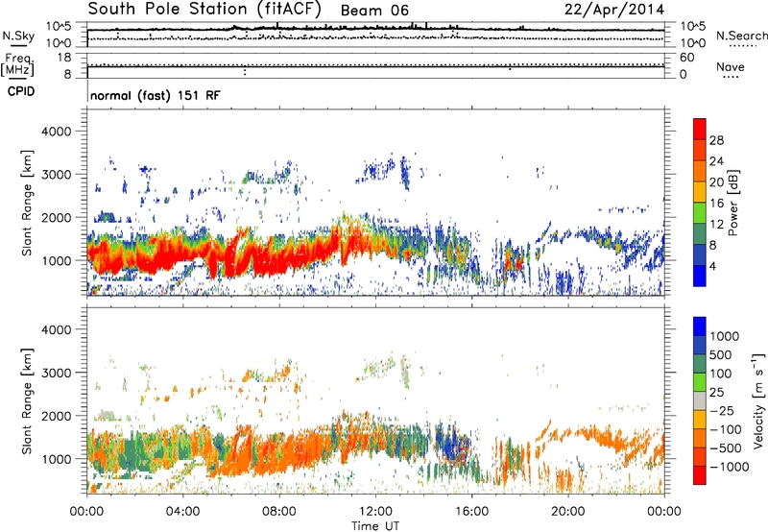Click 'Slant Range [km]' on velocity panel
The width and height of the screenshot is (768, 532).
coord(27,401)
